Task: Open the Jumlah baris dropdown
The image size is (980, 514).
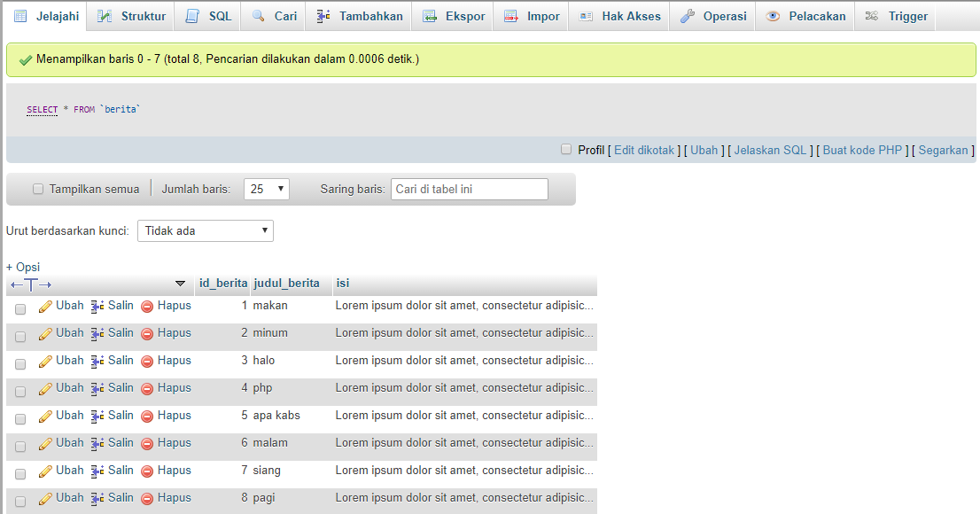Action: [x=266, y=189]
